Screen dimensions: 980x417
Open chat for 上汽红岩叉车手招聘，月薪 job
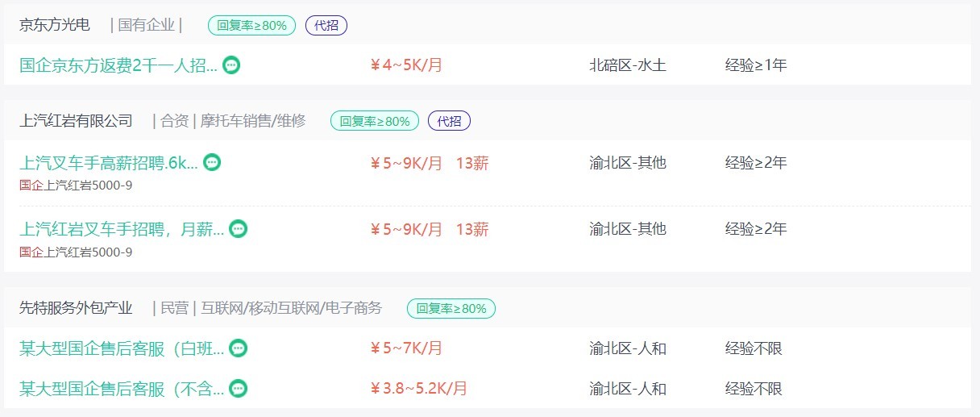click(238, 229)
